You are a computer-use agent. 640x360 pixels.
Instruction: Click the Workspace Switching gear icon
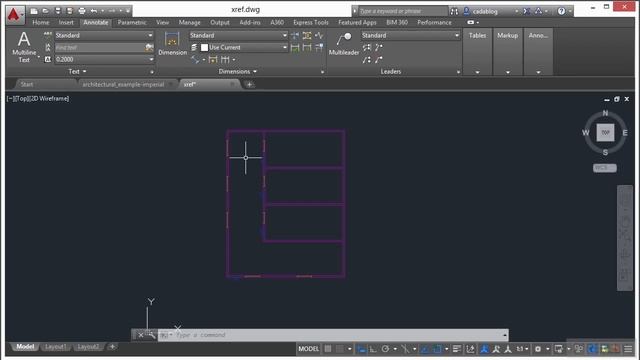[x=538, y=349]
